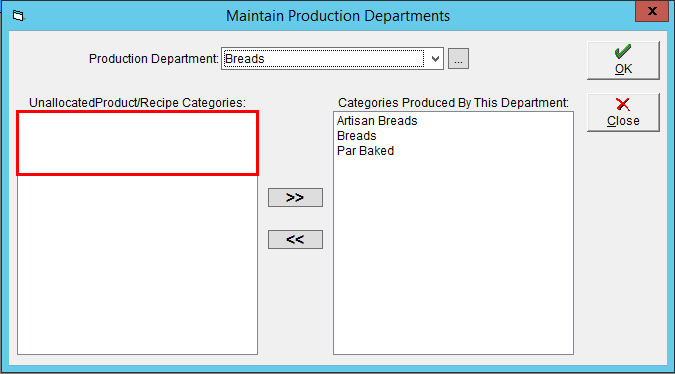Select Artisan Breads in produced categories
Image resolution: width=675 pixels, height=374 pixels.
[x=377, y=121]
